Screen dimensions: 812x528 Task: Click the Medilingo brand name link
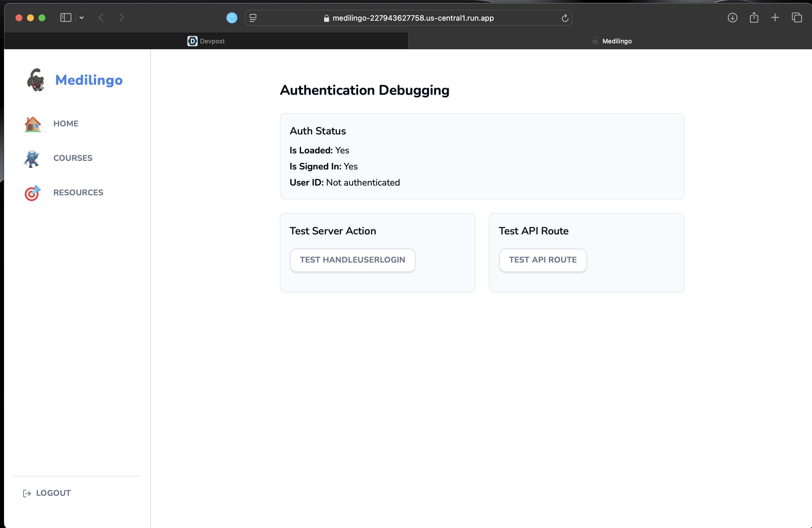point(89,80)
